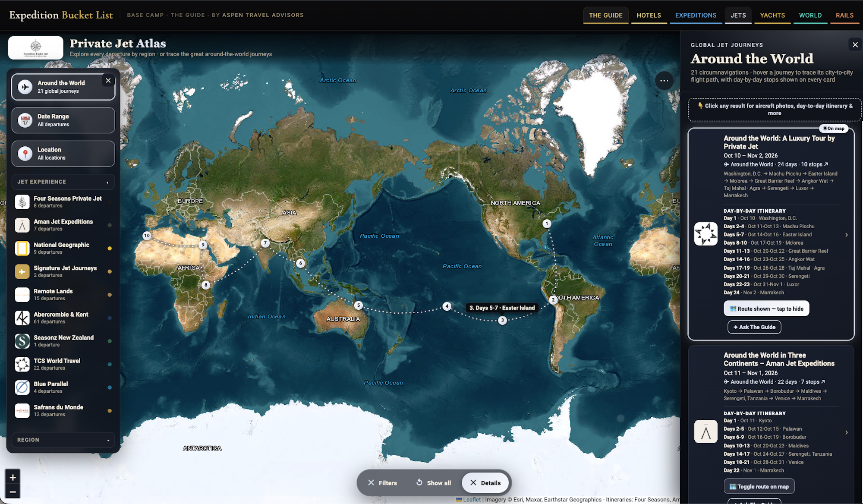
Task: Click Ask The Guide on Luxury Tour card
Action: click(754, 327)
